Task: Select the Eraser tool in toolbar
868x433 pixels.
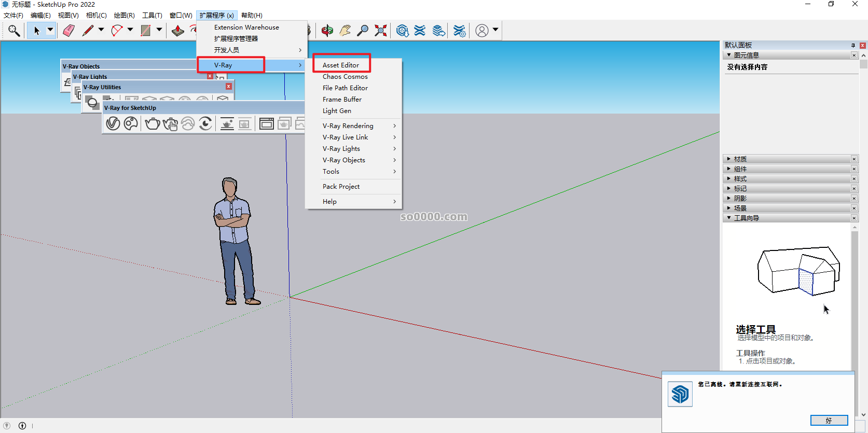Action: click(x=68, y=31)
